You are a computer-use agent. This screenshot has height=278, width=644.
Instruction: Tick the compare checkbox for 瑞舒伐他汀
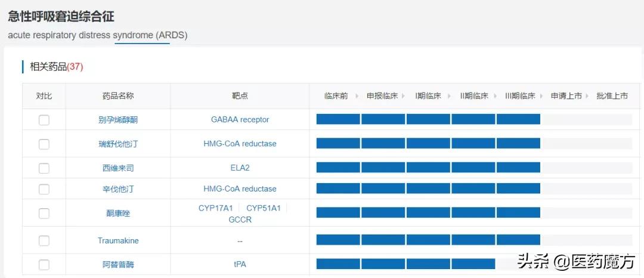pyautogui.click(x=44, y=144)
